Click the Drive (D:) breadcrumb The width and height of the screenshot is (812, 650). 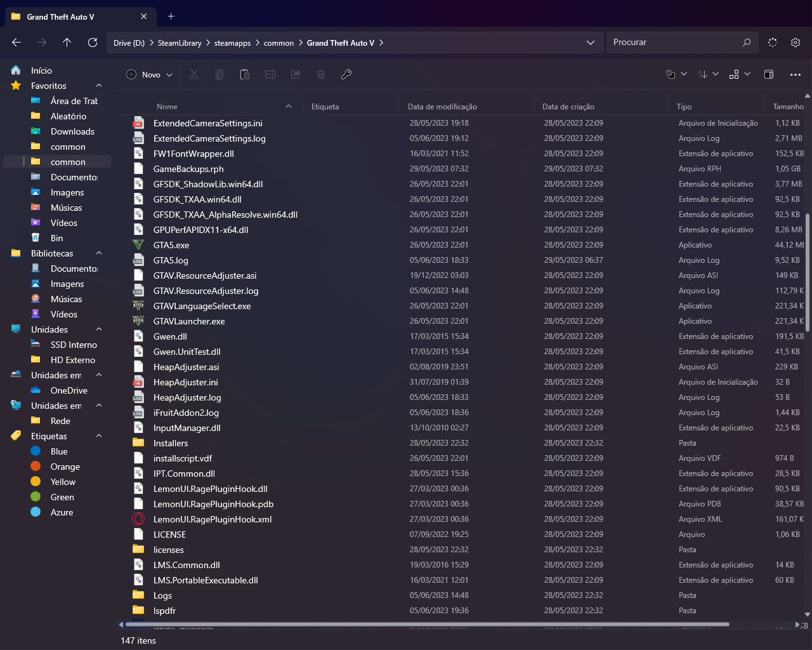coord(129,43)
